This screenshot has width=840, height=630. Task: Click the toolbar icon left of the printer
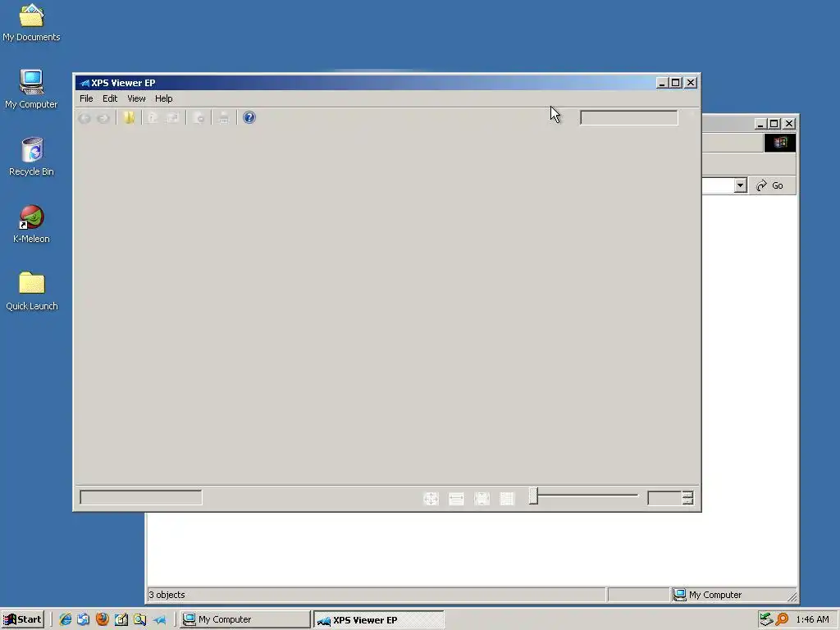(199, 118)
